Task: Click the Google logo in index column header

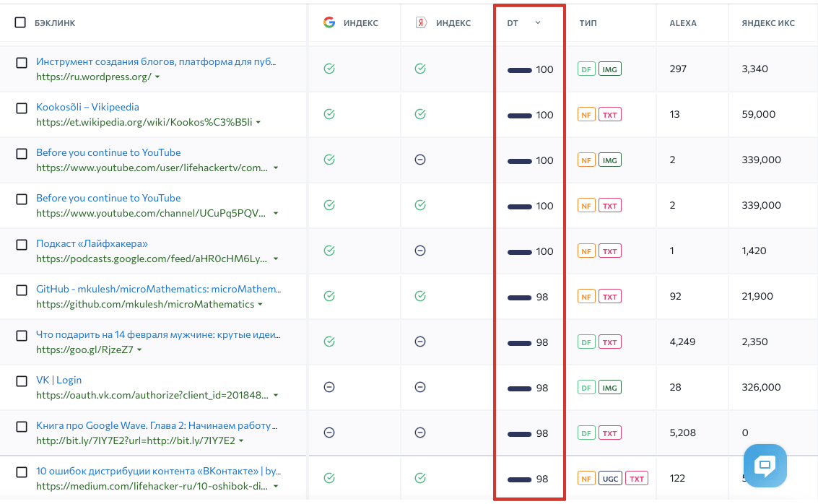Action: (x=329, y=22)
